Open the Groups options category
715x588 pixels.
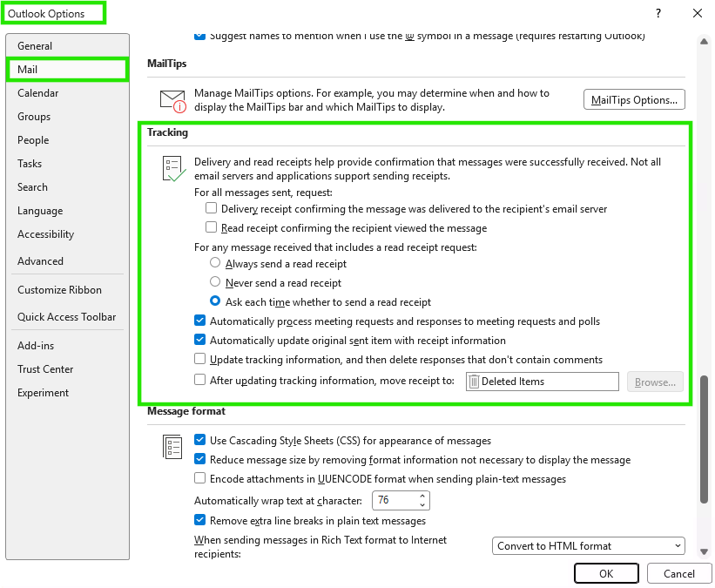67,117
